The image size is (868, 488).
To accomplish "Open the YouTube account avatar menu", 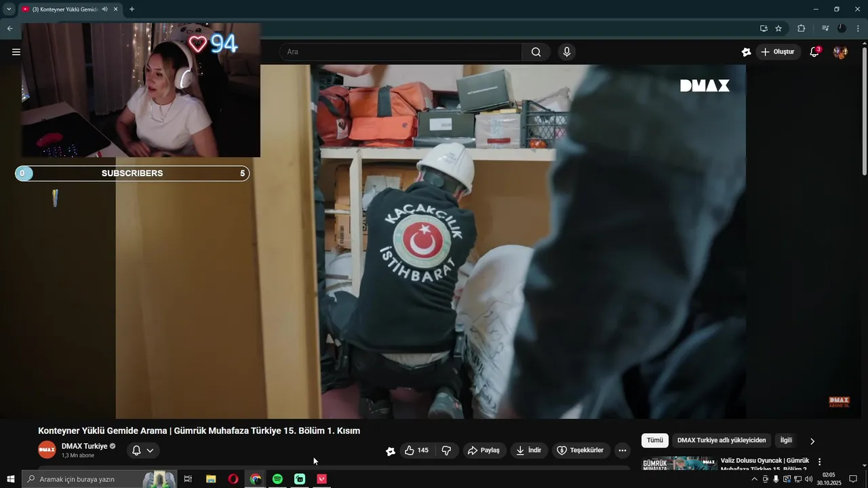I will (x=840, y=52).
